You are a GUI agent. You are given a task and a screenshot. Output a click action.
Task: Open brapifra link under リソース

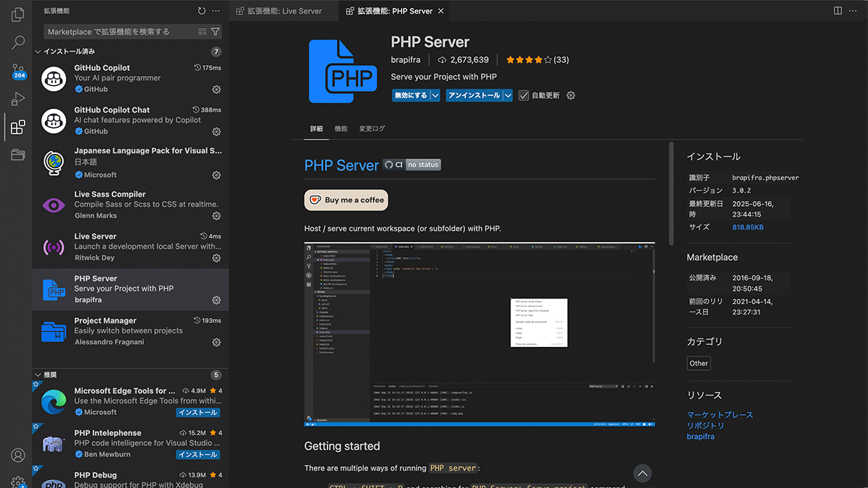(x=701, y=437)
